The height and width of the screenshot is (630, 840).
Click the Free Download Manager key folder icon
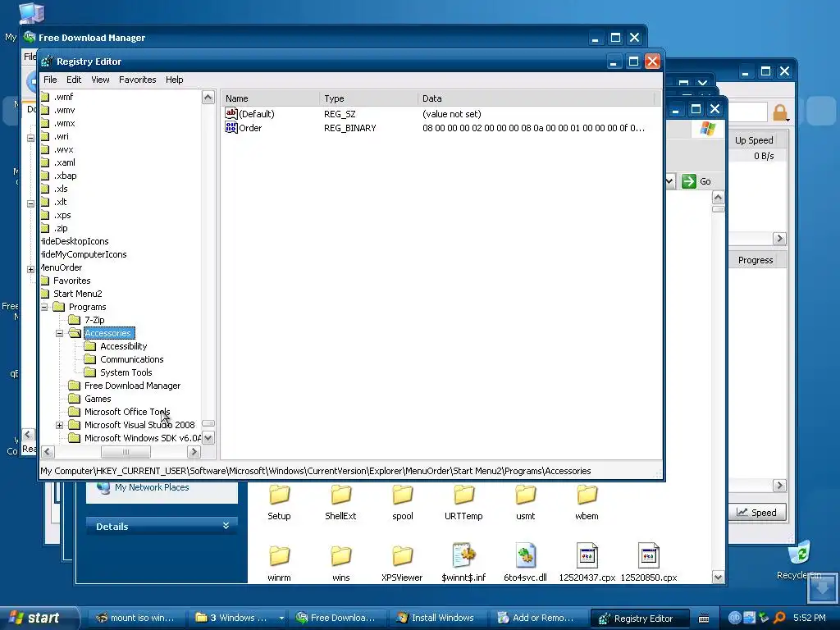click(75, 386)
